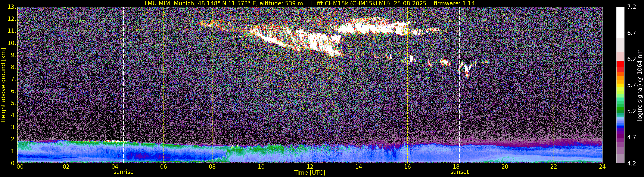The image size is (644, 177).
Task: Click the '22' time axis tick label
Action: [554, 167]
